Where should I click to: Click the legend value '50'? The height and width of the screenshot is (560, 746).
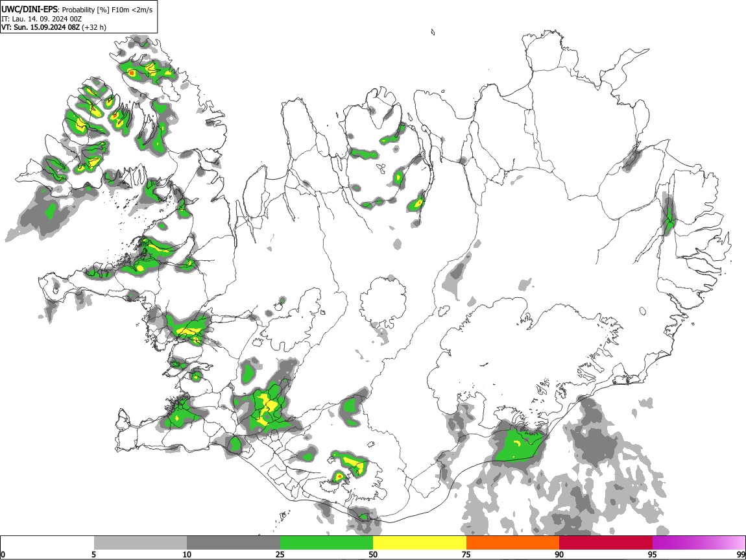pos(373,554)
